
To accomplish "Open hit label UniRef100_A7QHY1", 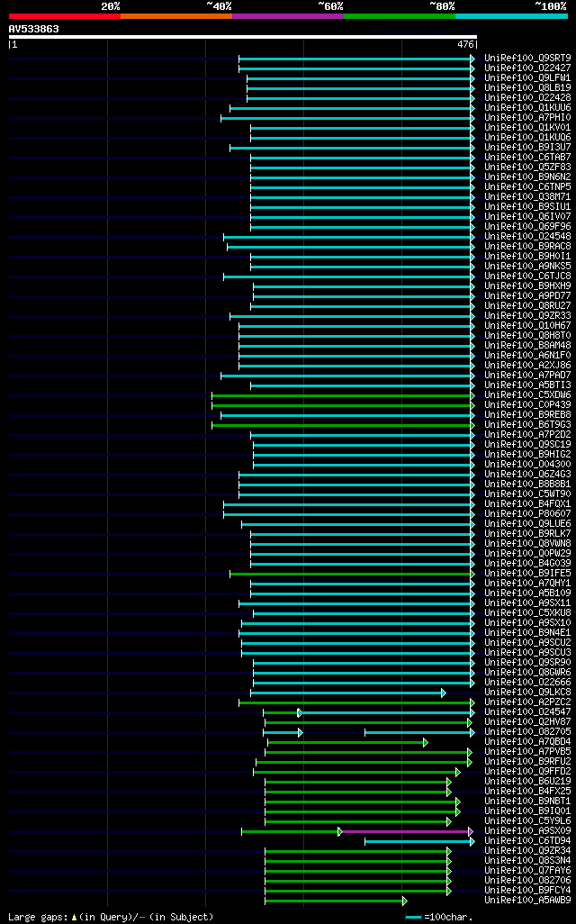I will pyautogui.click(x=527, y=583).
